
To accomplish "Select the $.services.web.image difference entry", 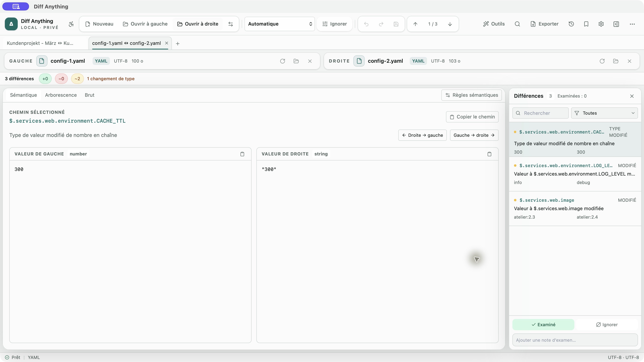I will coord(575,209).
